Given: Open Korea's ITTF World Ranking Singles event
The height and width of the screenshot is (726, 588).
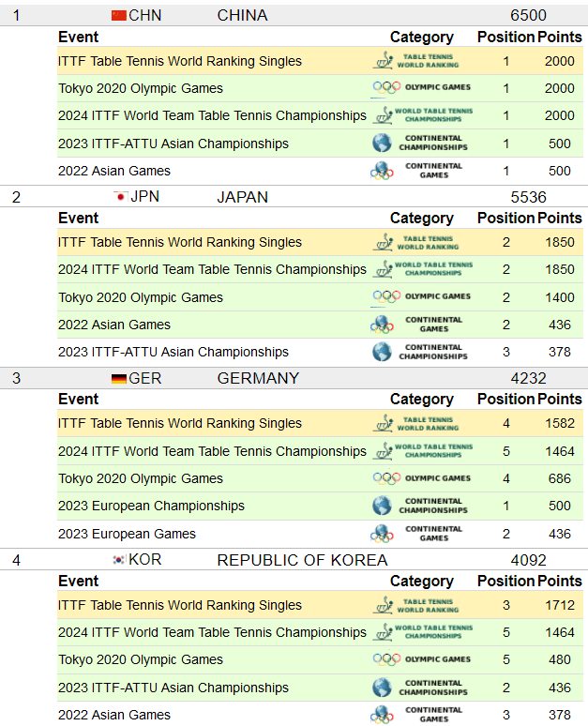Looking at the screenshot, I should (180, 605).
